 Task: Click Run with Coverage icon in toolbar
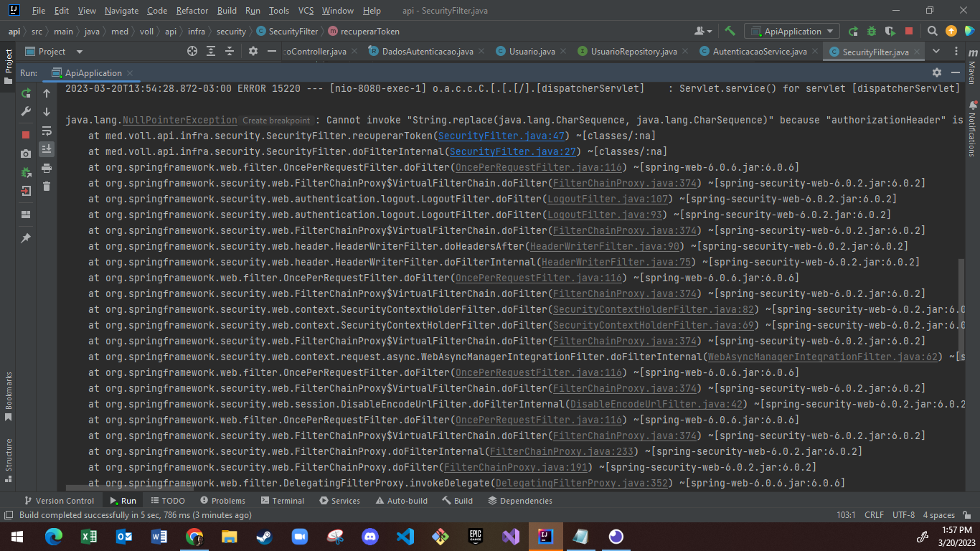(x=890, y=31)
